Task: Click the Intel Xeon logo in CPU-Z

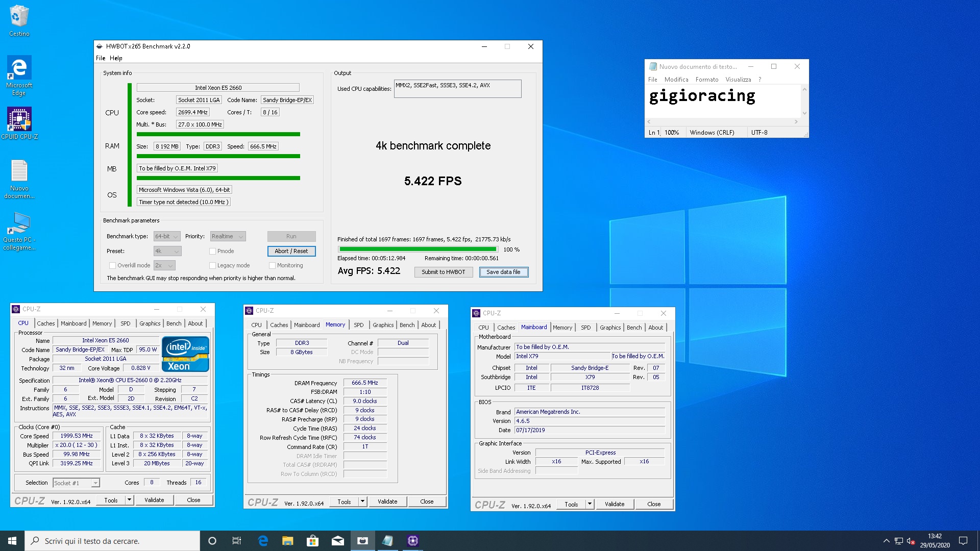Action: pyautogui.click(x=185, y=354)
